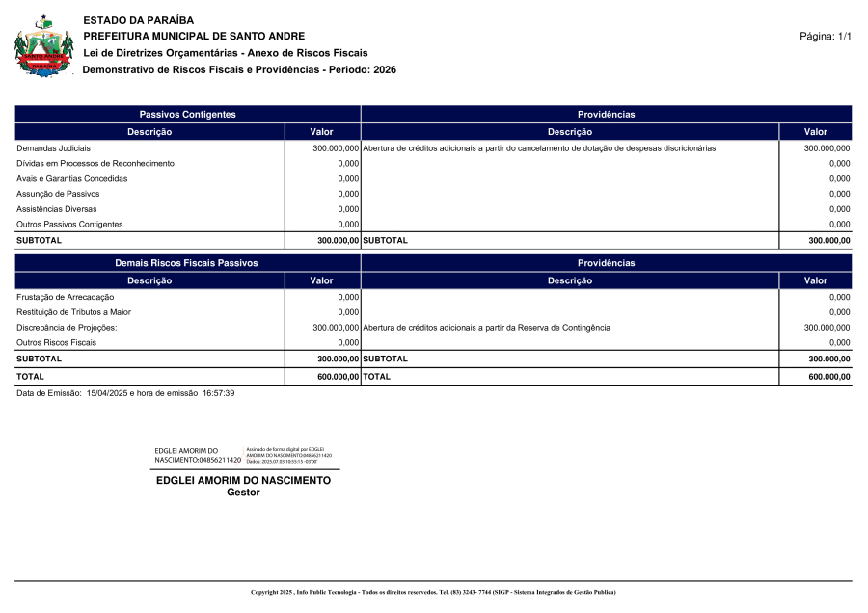Image resolution: width=868 pixels, height=613 pixels.
Task: Click the 'Data de Emissão' timestamp line
Action: pos(125,393)
